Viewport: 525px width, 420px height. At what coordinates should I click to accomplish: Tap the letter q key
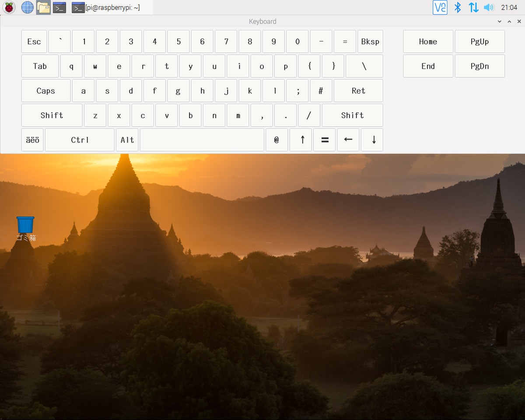71,66
